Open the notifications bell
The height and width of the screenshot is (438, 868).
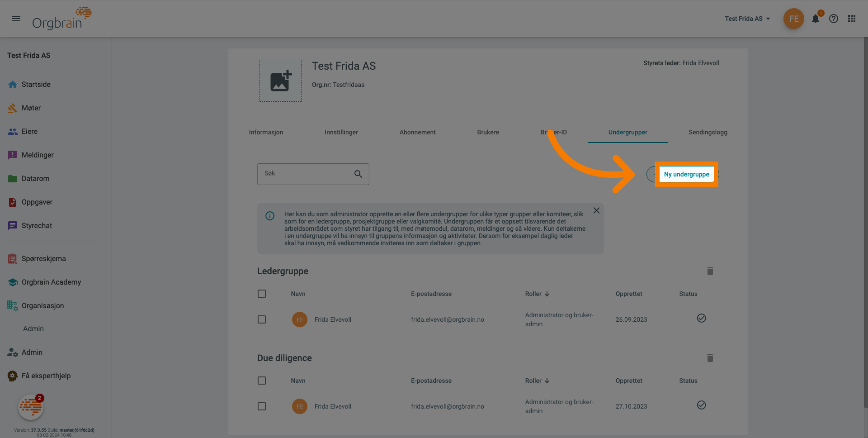coord(816,19)
